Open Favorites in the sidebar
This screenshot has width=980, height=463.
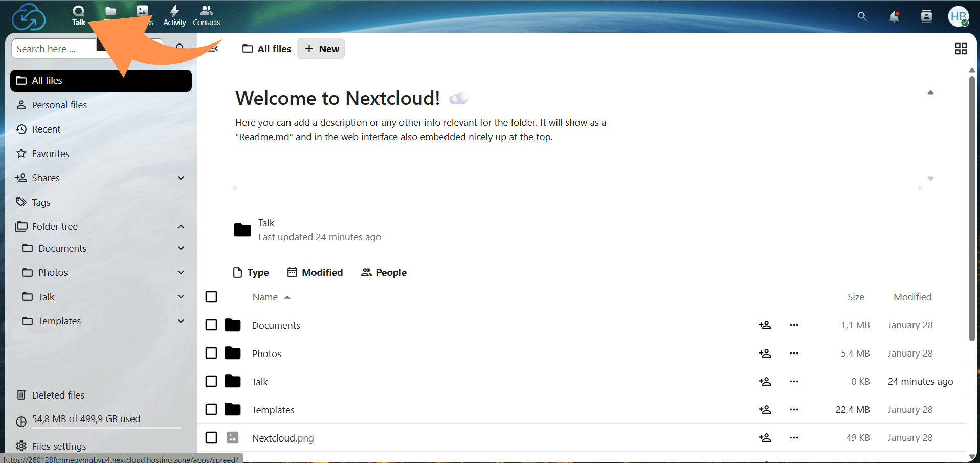(50, 153)
